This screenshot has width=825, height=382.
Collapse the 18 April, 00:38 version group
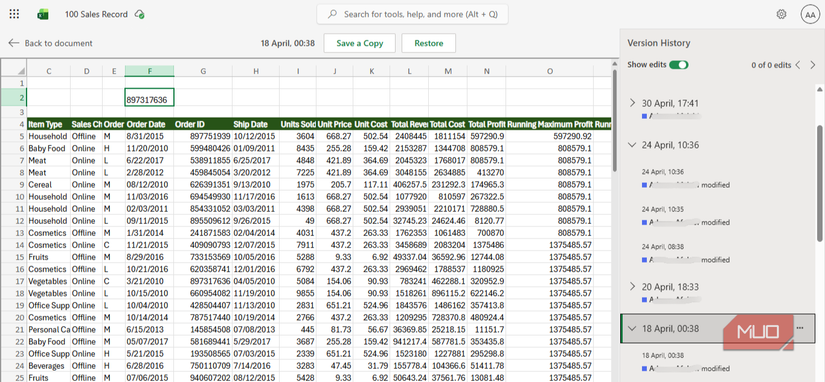point(632,328)
